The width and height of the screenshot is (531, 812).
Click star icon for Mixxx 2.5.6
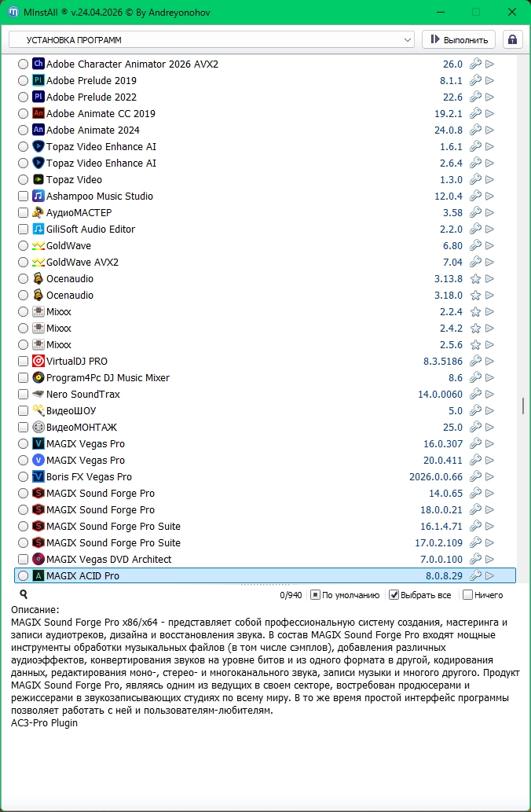[x=475, y=345]
